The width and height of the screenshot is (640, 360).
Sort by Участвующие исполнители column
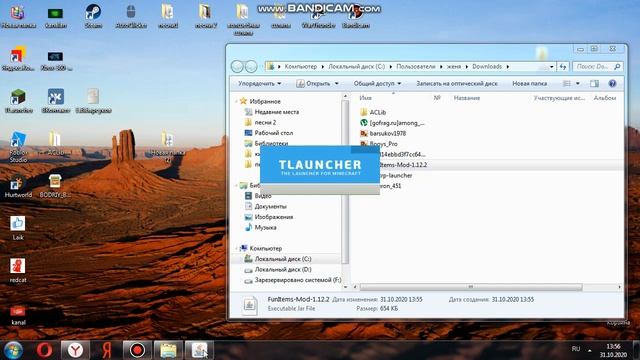pyautogui.click(x=559, y=98)
